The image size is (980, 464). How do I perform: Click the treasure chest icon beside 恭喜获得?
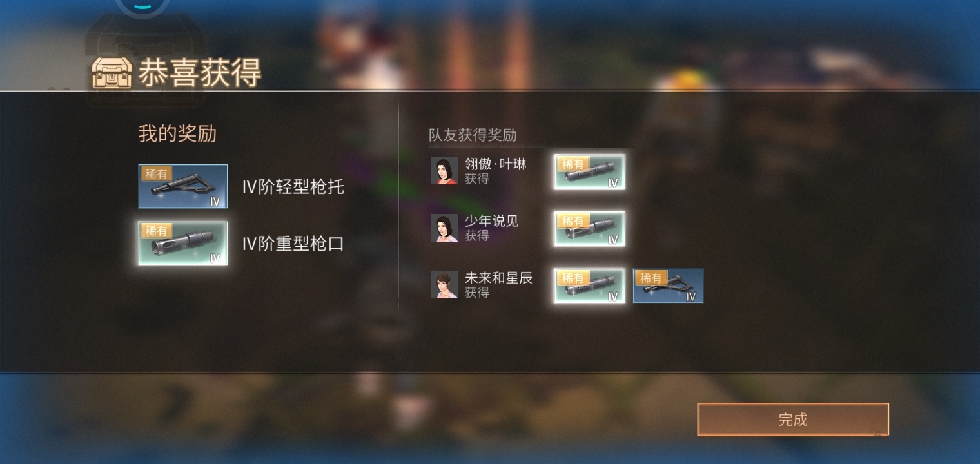click(112, 72)
